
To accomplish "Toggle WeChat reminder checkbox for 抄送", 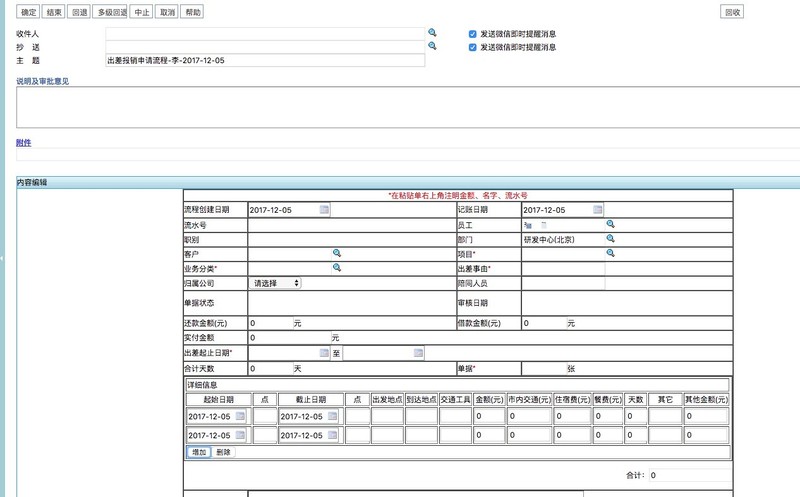I will pos(472,47).
